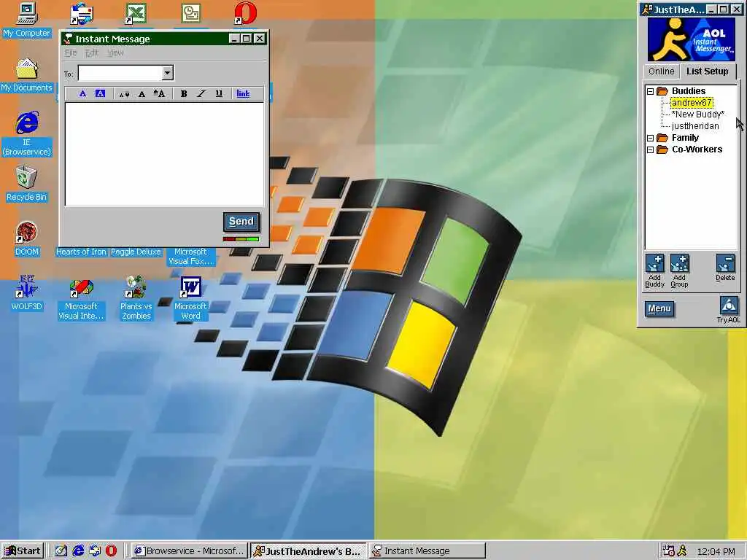Open the To recipient dropdown arrow

(x=167, y=73)
